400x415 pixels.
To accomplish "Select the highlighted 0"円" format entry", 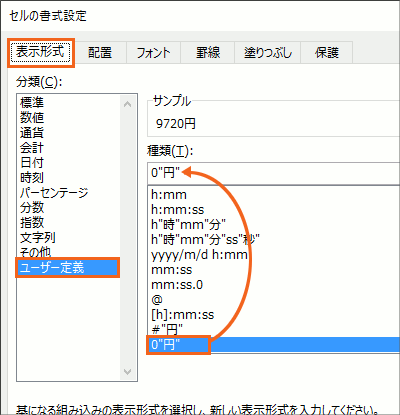I will click(x=274, y=344).
